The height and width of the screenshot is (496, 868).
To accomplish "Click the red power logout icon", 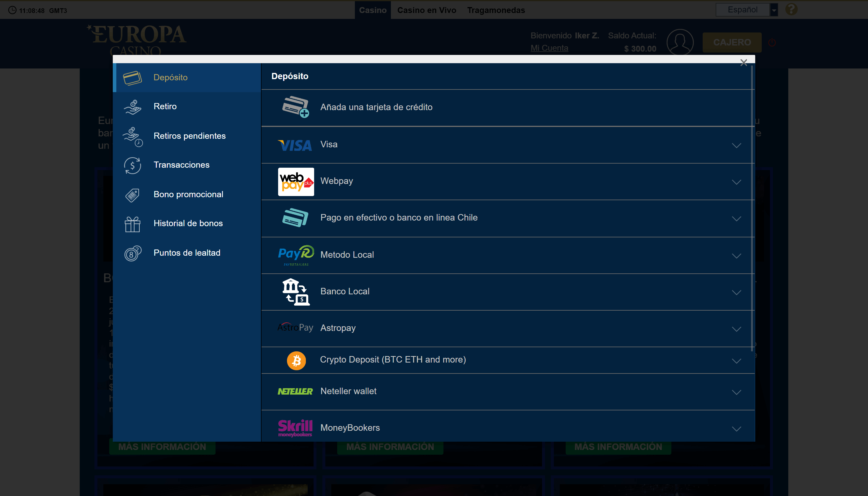I will (771, 43).
